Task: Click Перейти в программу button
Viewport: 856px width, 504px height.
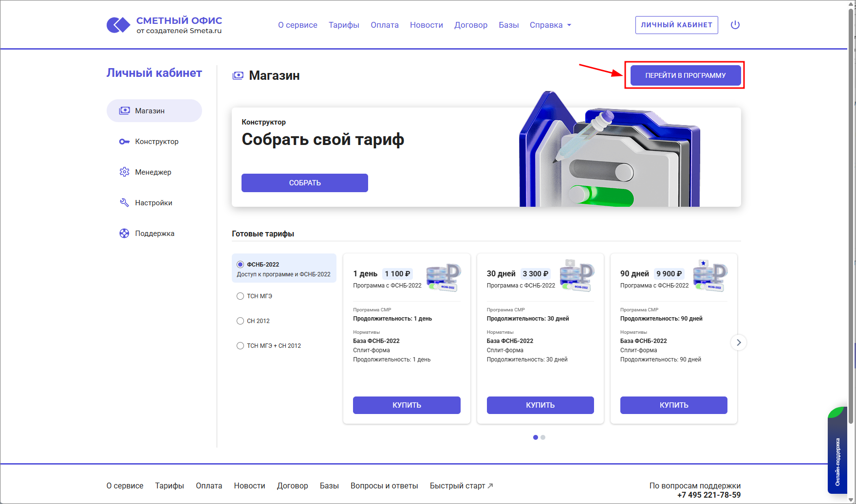Action: pyautogui.click(x=686, y=75)
